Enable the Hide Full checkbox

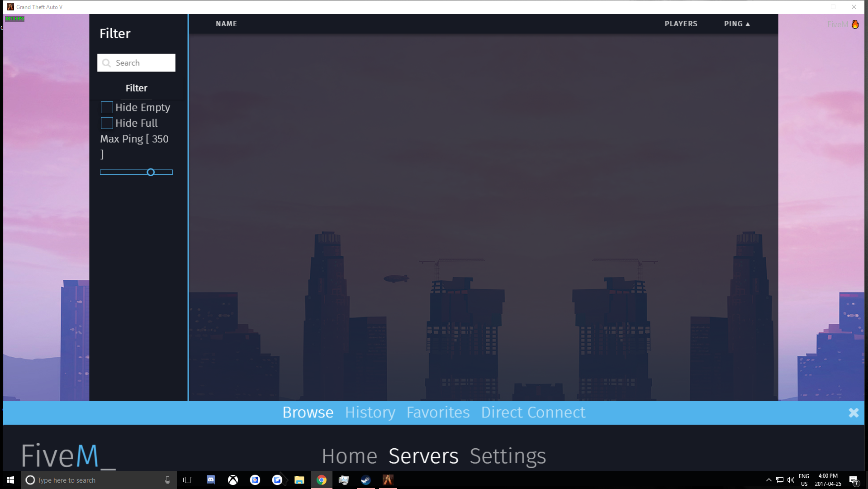point(107,123)
